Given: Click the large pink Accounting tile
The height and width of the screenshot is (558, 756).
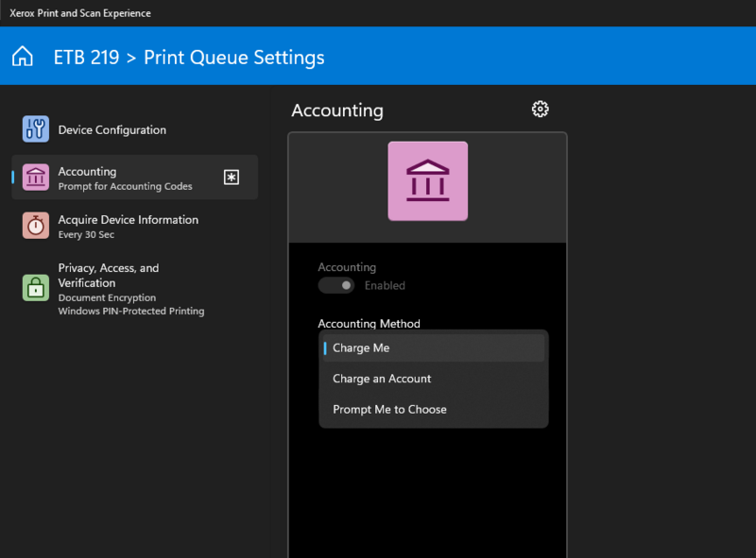Looking at the screenshot, I should (427, 181).
